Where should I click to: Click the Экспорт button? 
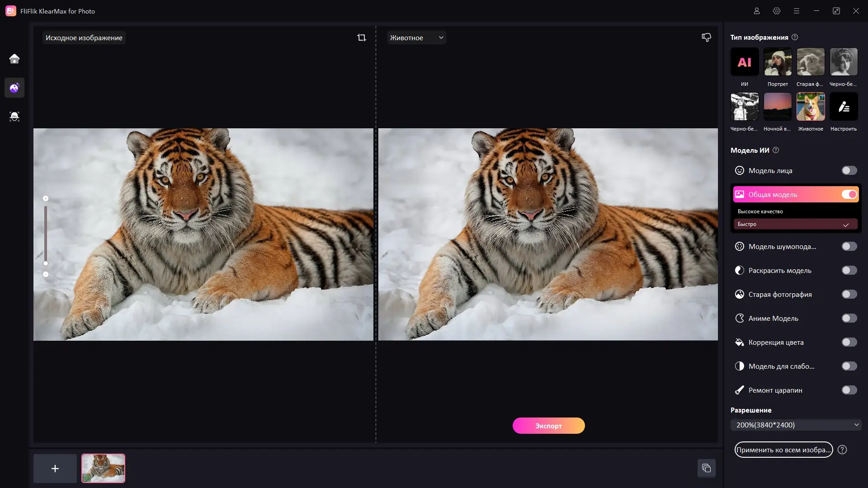(548, 426)
